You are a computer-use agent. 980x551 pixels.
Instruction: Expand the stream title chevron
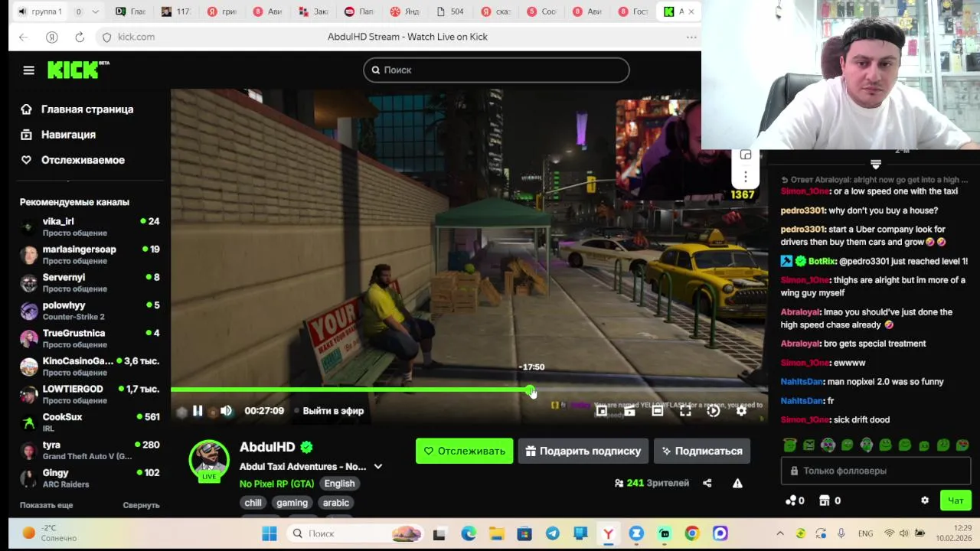click(377, 467)
